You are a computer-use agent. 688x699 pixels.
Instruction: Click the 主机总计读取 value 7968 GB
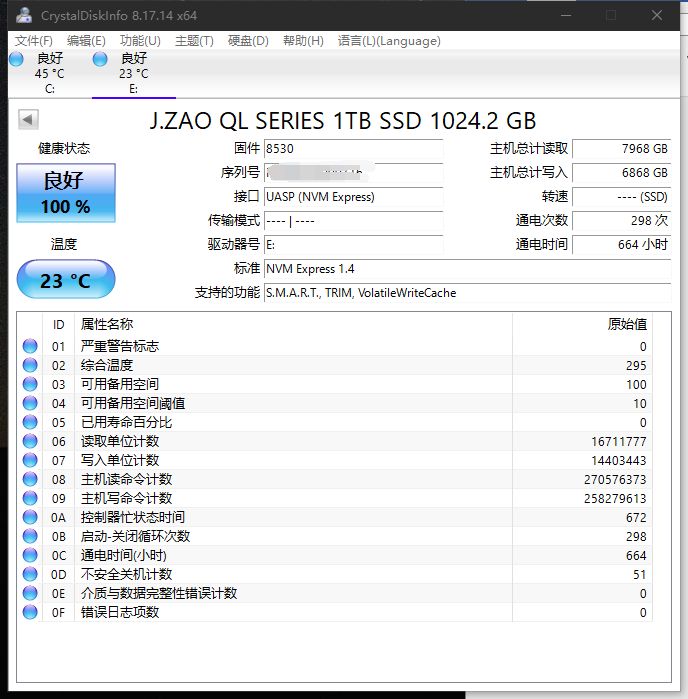click(622, 148)
